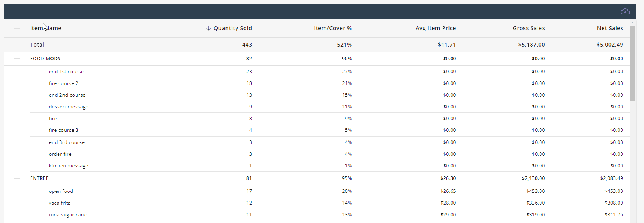Sort by Item/Cover % column
Screen dimensions: 644x223
click(x=333, y=28)
